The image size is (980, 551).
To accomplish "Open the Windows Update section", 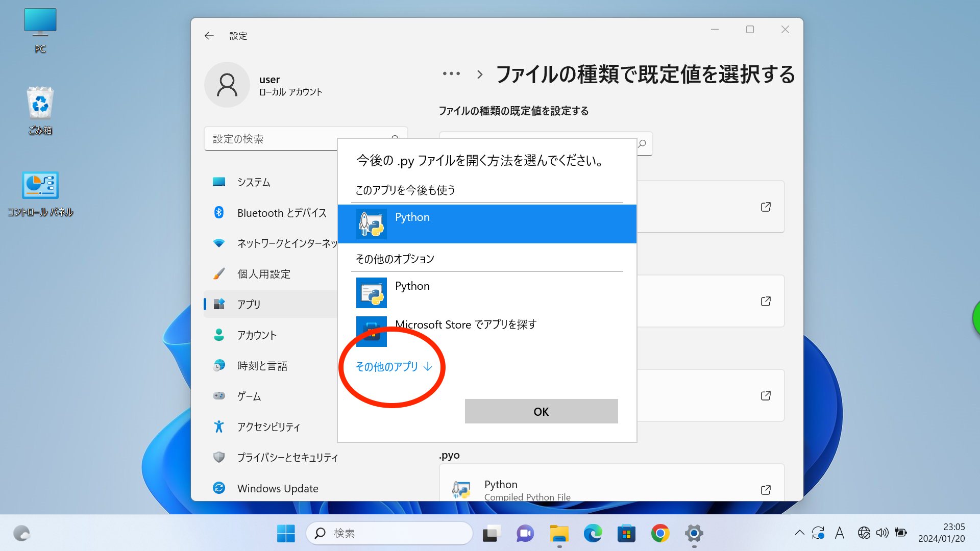I will [x=277, y=488].
